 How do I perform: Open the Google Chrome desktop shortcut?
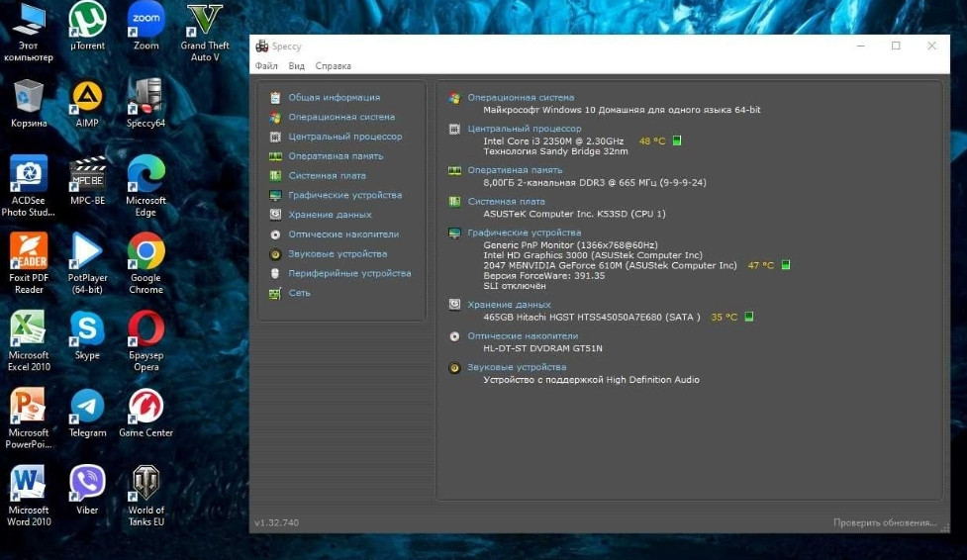(x=146, y=261)
